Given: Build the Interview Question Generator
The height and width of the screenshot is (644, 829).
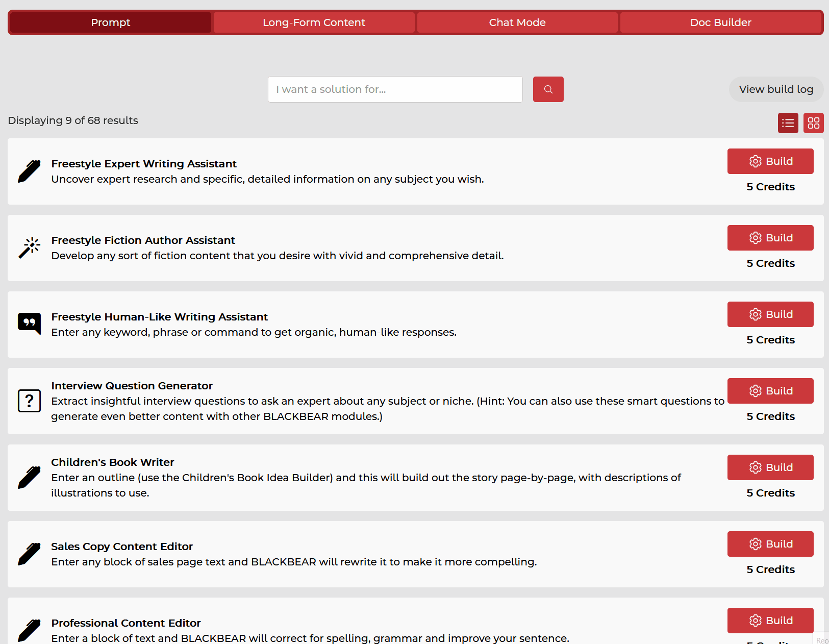Looking at the screenshot, I should (770, 391).
